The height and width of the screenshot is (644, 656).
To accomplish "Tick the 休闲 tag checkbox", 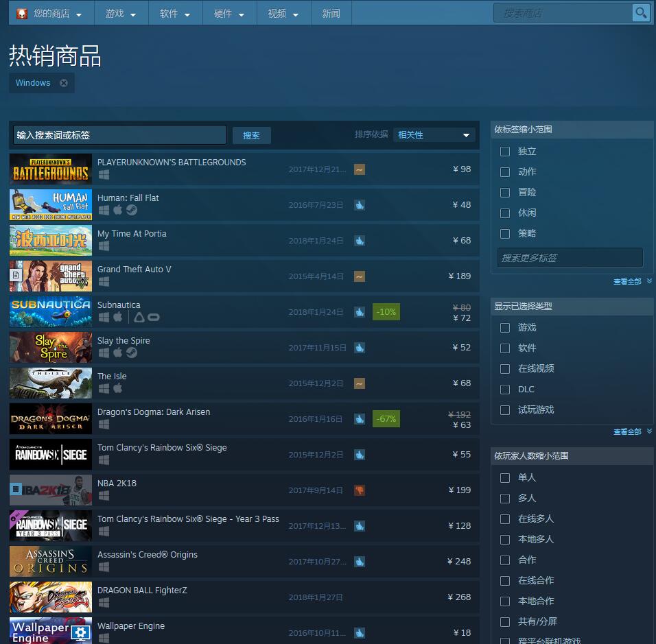I will tap(505, 213).
